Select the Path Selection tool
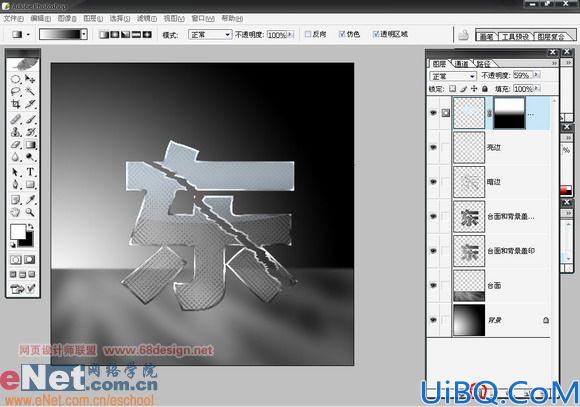The width and height of the screenshot is (580, 407). (16, 172)
